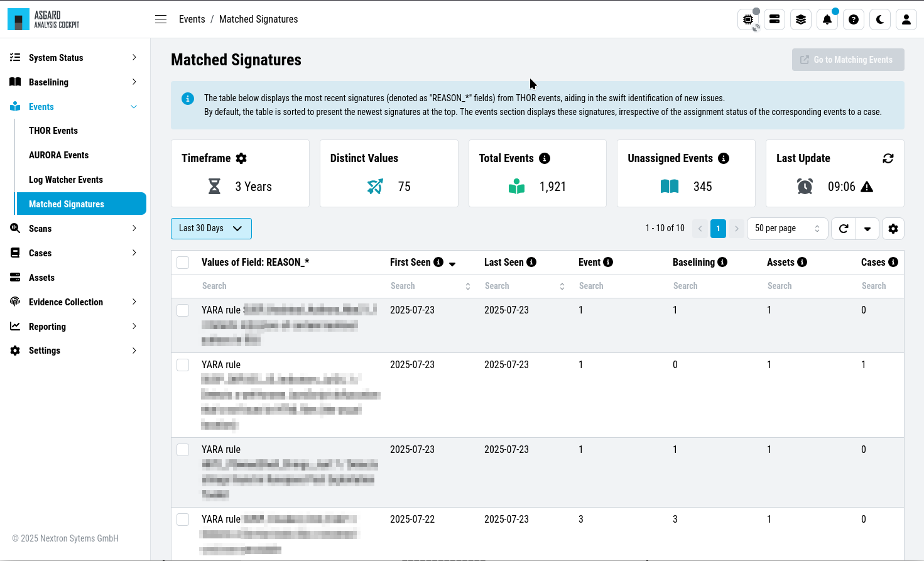Click the ASGARD Analysis Cockpit logo

coord(44,19)
